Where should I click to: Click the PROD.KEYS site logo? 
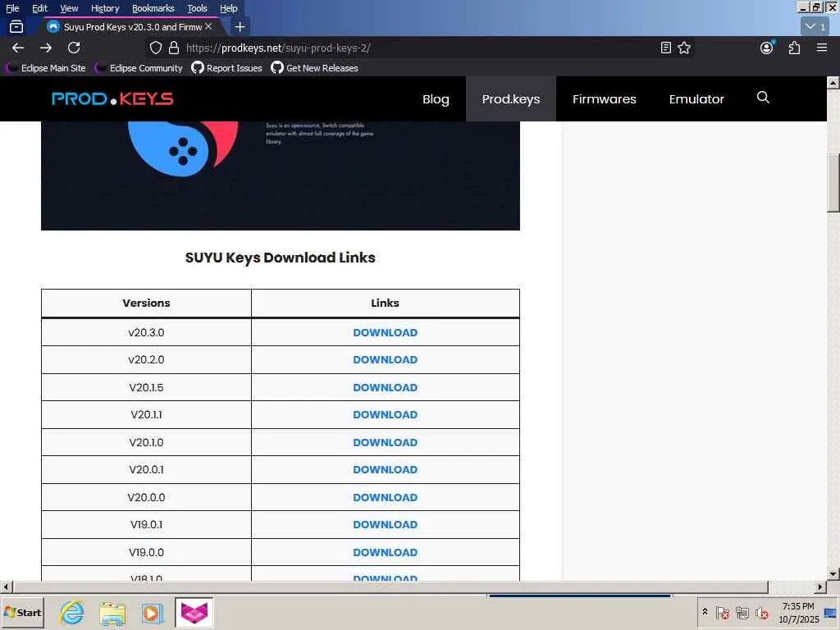(x=112, y=98)
